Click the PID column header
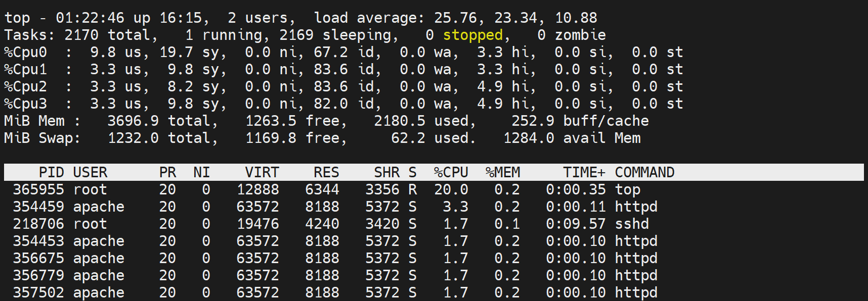 tap(51, 172)
